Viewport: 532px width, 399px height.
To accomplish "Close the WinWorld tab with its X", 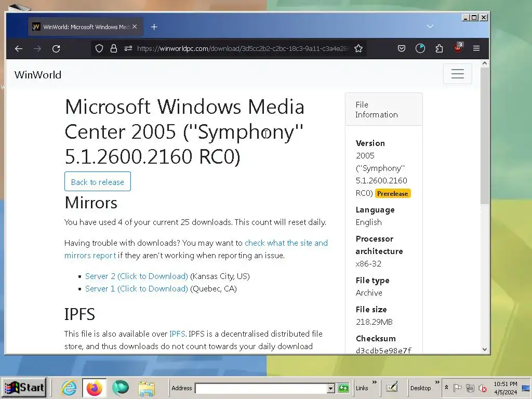I will [x=135, y=26].
